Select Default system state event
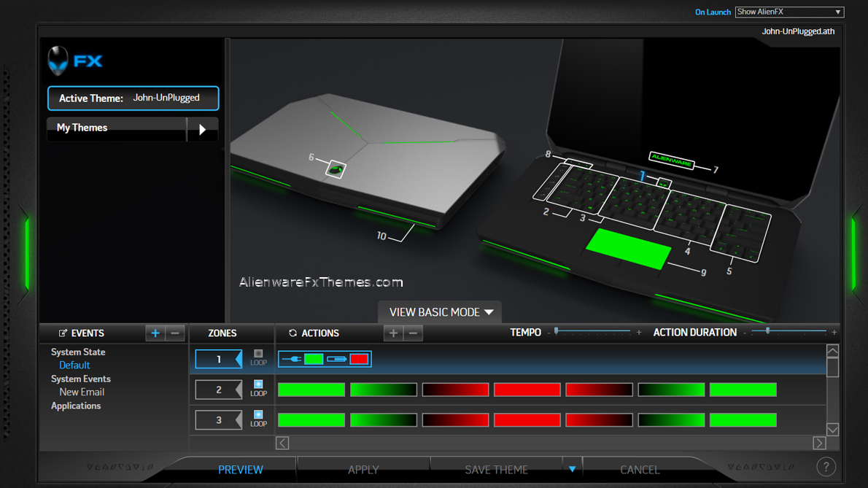868x488 pixels. (74, 365)
